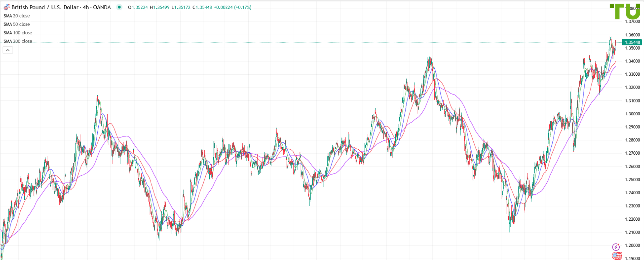The image size is (644, 260).
Task: Click the 1.33000 price axis label
Action: pyautogui.click(x=632, y=74)
